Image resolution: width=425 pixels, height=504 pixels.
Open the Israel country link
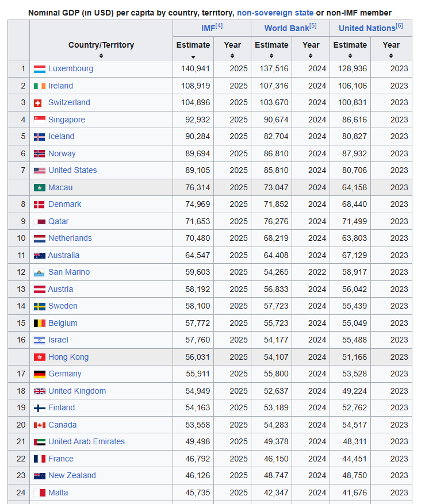click(x=58, y=340)
